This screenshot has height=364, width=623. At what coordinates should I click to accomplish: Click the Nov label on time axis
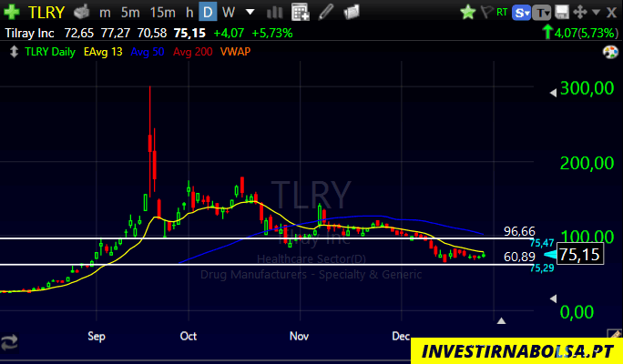299,337
